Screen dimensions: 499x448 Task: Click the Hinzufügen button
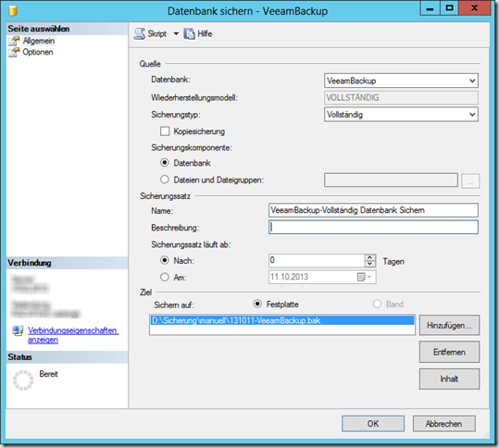coord(449,325)
